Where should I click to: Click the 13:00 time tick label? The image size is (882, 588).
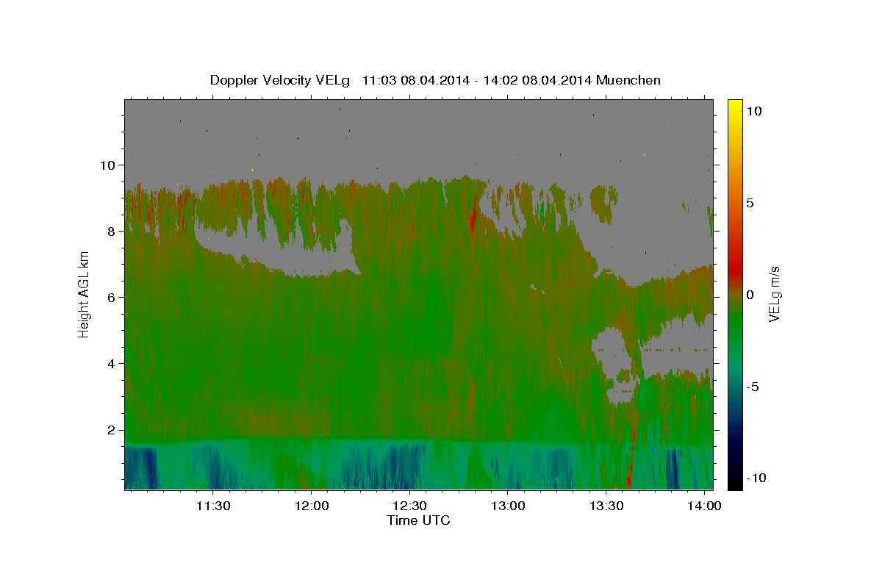pos(508,506)
